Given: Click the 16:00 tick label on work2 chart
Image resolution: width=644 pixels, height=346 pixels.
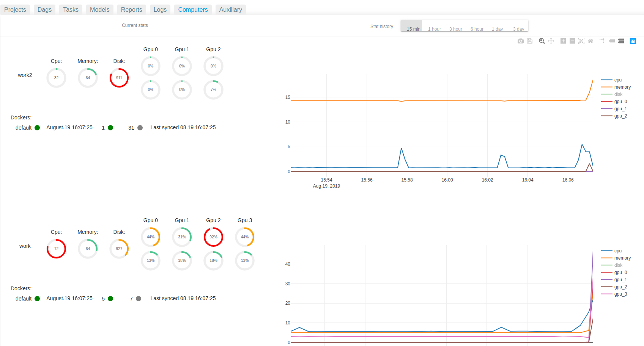Looking at the screenshot, I should [447, 180].
